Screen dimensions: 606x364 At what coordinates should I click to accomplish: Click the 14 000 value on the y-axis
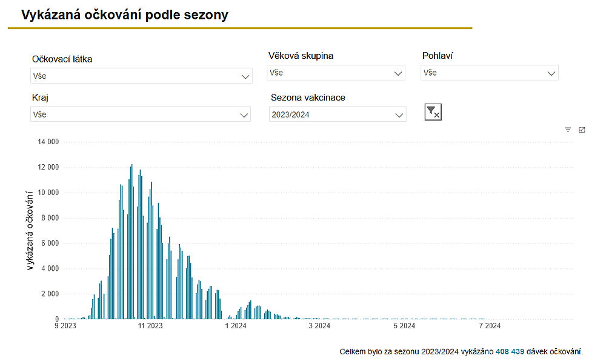coord(47,142)
